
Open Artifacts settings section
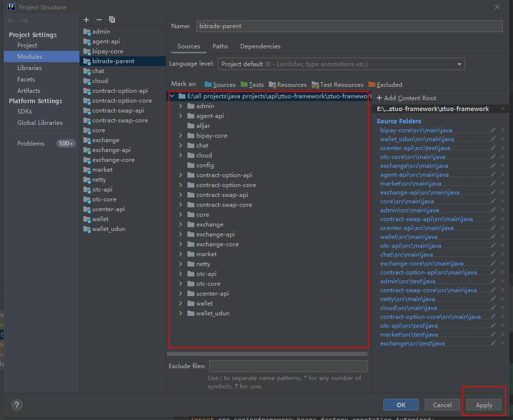[29, 90]
